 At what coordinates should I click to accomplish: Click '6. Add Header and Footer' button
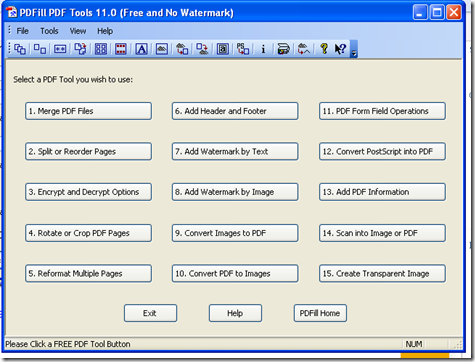tap(235, 111)
